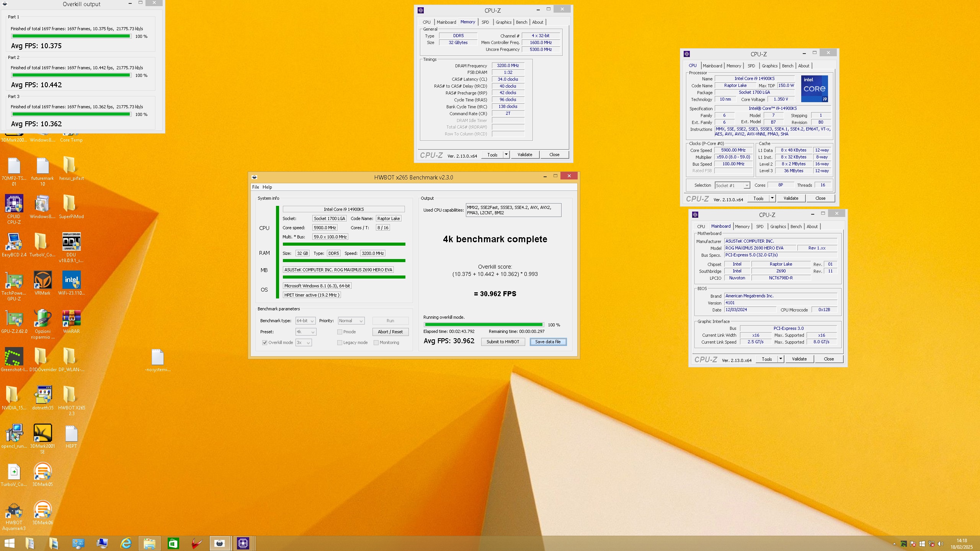The width and height of the screenshot is (980, 551).
Task: Open the Windows Store taskbar icon
Action: point(173,543)
